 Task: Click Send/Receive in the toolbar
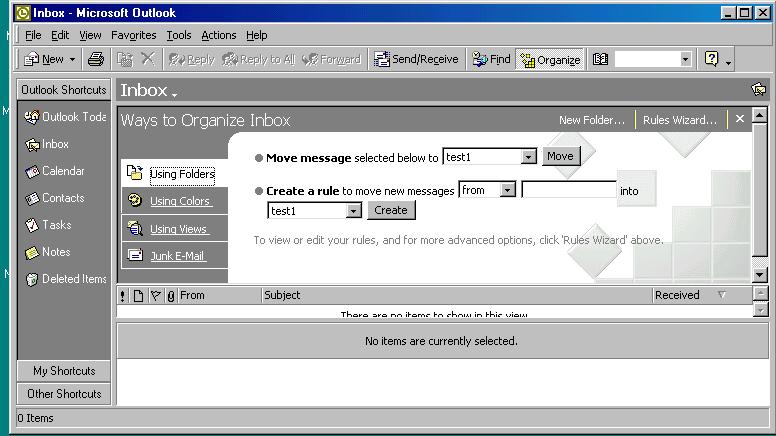(416, 59)
